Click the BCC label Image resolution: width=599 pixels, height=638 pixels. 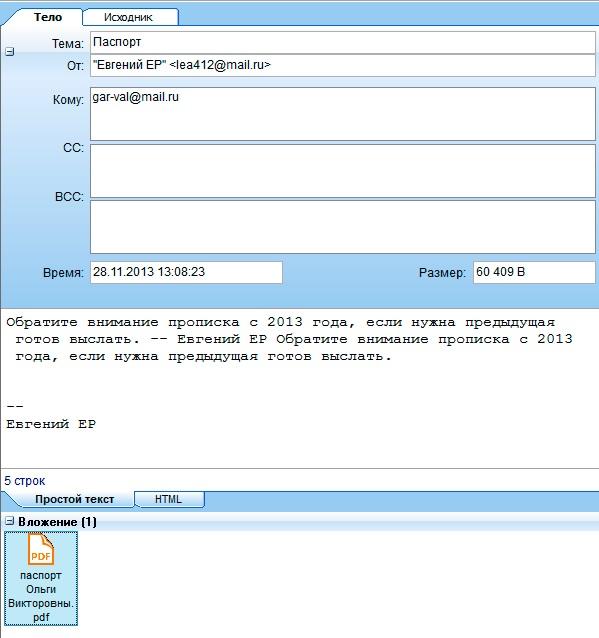[x=69, y=197]
